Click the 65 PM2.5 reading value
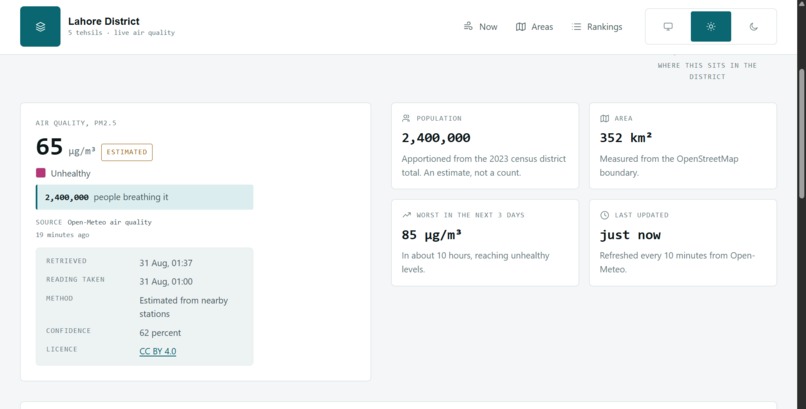Image resolution: width=806 pixels, height=409 pixels. (x=49, y=147)
